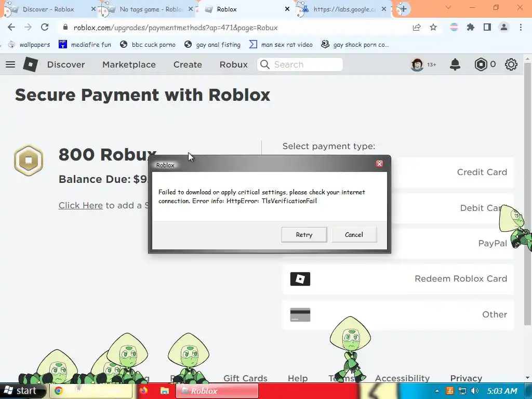This screenshot has height=399, width=532.
Task: Go back using the browser back arrow
Action: click(x=11, y=27)
